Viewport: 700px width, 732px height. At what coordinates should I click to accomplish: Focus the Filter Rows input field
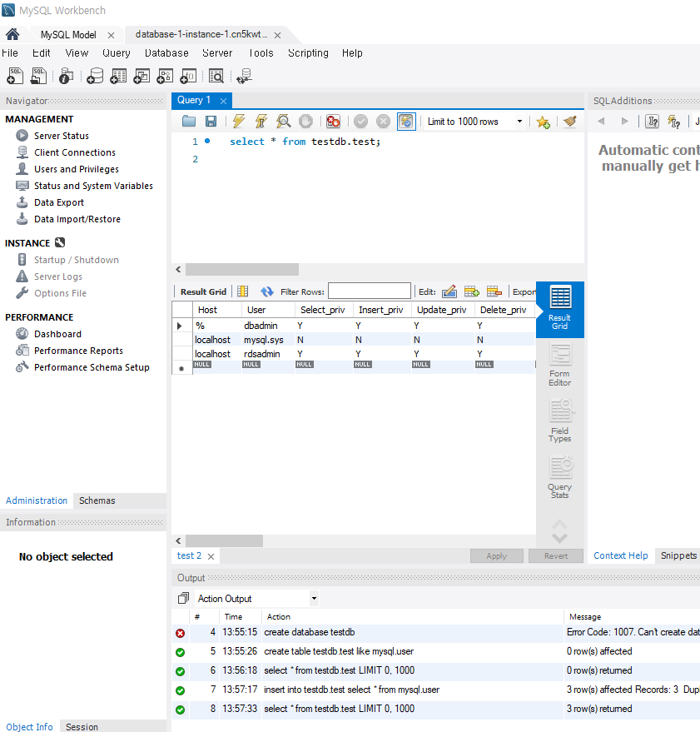pos(369,291)
